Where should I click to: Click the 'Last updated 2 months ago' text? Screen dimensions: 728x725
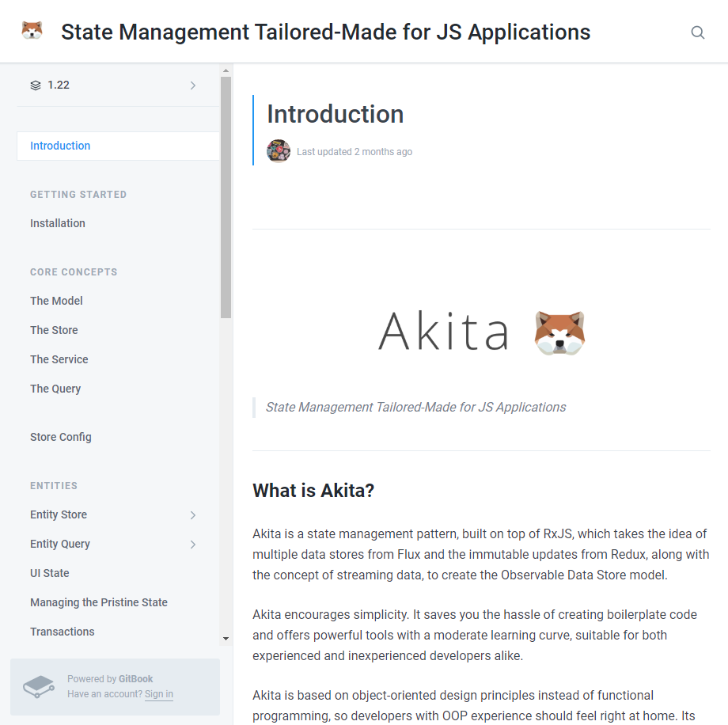pyautogui.click(x=355, y=152)
